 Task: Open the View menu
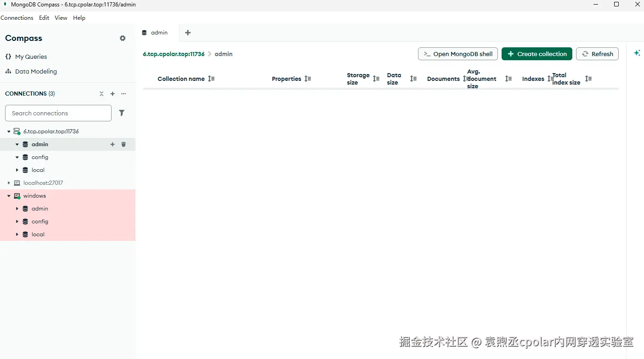tap(61, 18)
